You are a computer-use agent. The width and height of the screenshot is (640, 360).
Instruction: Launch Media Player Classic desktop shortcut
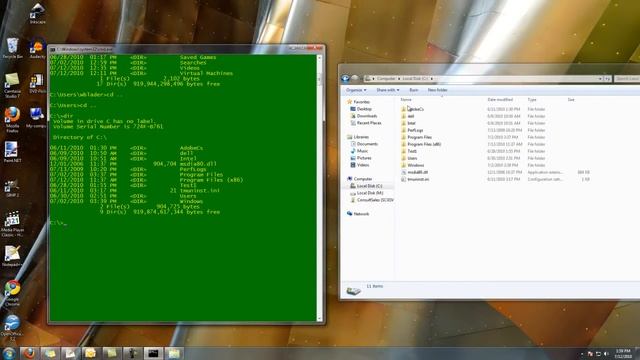click(x=12, y=224)
